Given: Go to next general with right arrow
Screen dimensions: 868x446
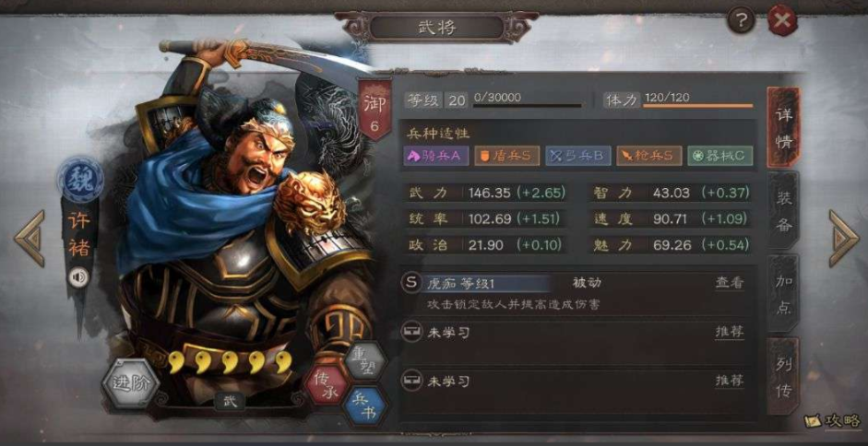Looking at the screenshot, I should coord(844,239).
